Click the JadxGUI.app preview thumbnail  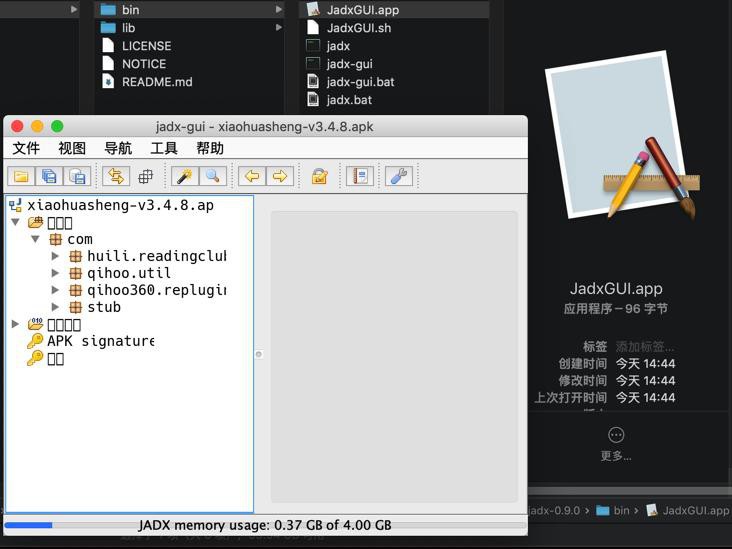coord(622,135)
